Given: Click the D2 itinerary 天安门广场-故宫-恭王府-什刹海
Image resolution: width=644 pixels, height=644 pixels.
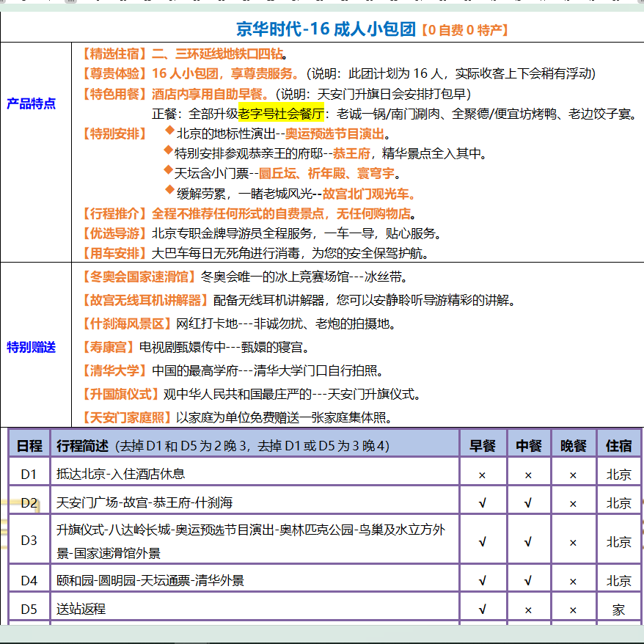Looking at the screenshot, I should coord(144,502).
